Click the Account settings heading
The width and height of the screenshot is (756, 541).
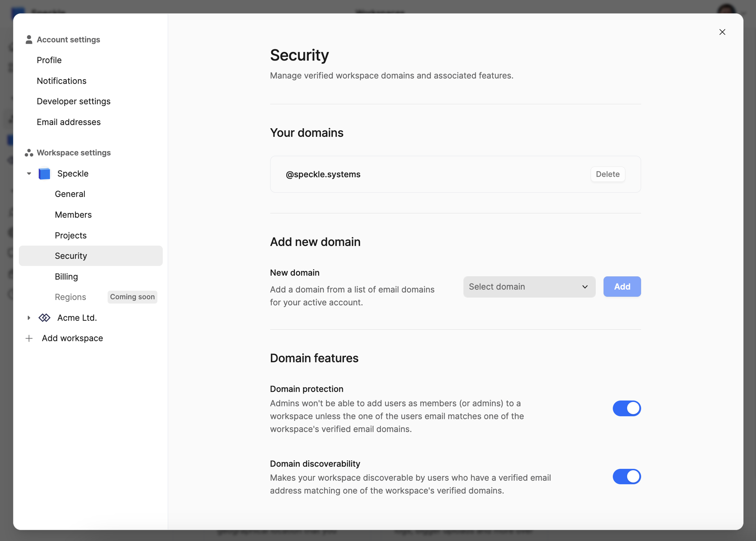[x=68, y=40]
